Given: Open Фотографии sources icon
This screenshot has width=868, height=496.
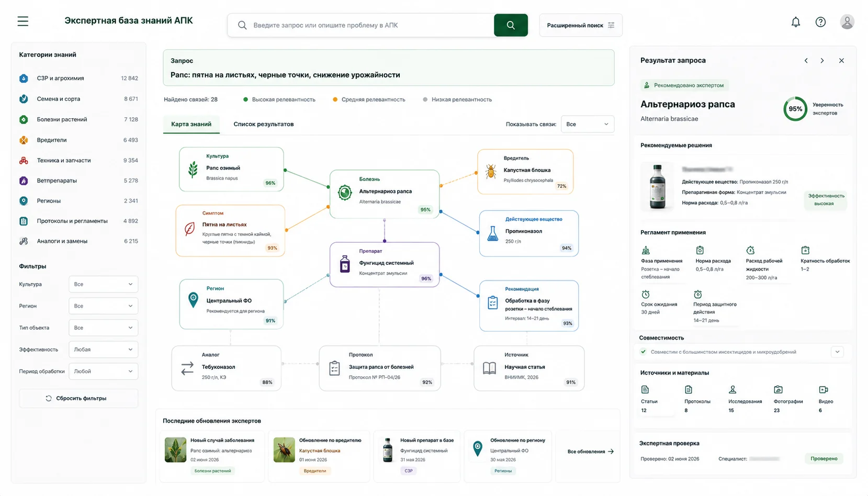Looking at the screenshot, I should 778,390.
